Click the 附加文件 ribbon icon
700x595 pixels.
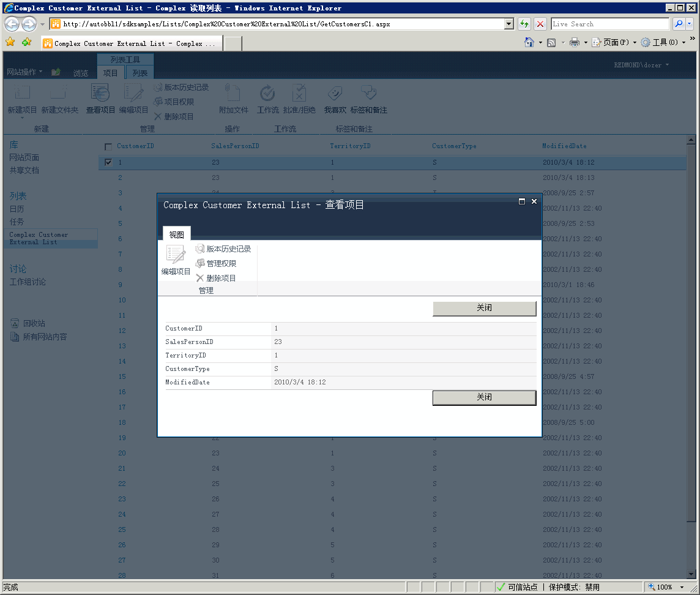tap(234, 93)
